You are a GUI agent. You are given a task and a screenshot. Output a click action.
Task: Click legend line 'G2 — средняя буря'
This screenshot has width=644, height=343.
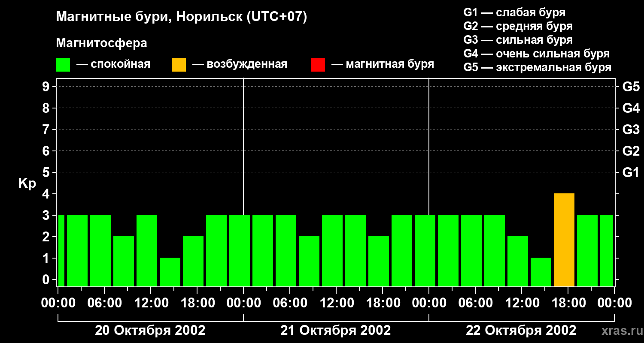click(x=518, y=26)
